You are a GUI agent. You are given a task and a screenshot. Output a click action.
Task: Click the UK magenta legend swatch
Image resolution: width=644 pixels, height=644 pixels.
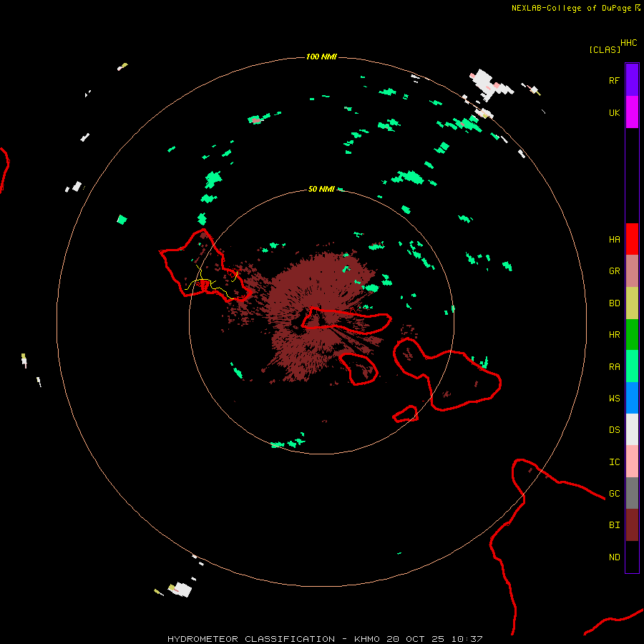[x=632, y=112]
